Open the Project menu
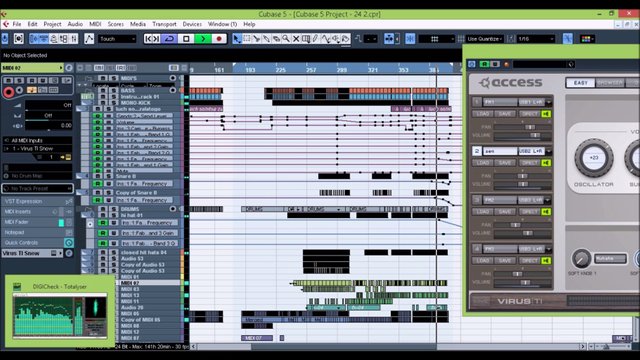 [52, 24]
